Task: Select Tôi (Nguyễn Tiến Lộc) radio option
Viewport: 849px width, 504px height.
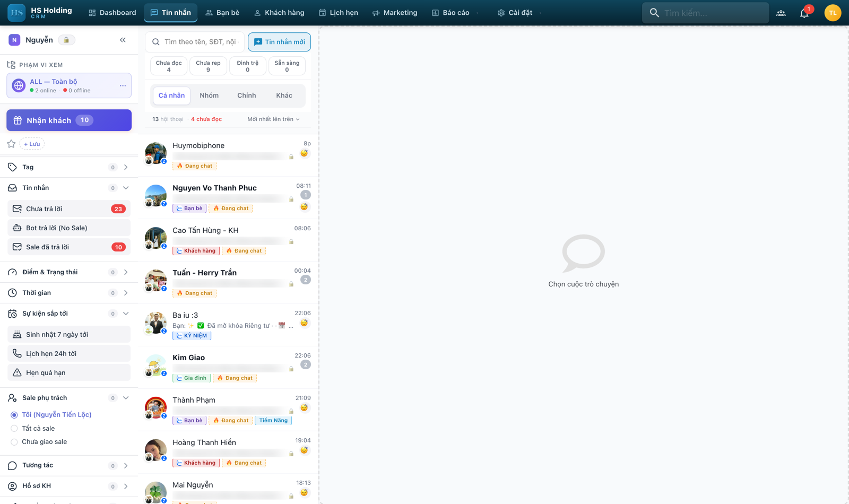Action: 14,415
